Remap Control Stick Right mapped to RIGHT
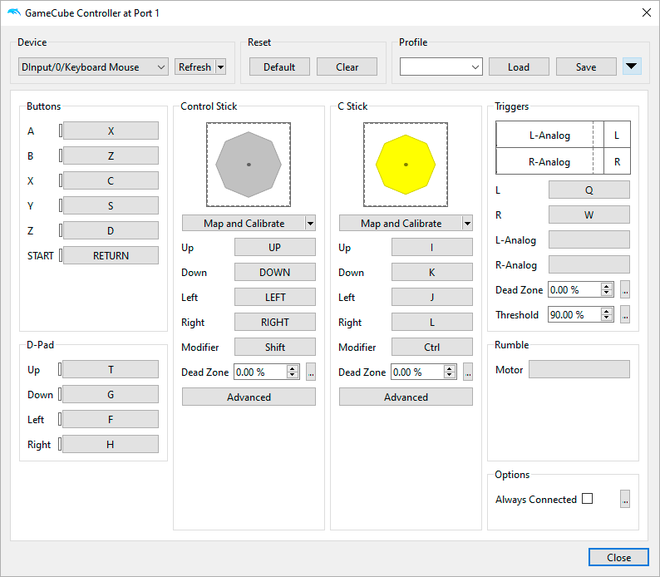The image size is (660, 577). click(x=275, y=322)
